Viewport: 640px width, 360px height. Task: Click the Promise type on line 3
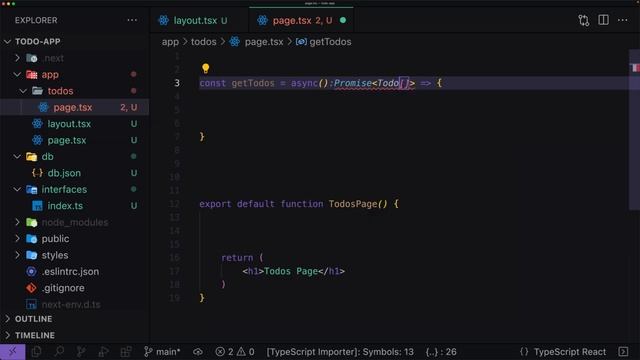(x=353, y=83)
